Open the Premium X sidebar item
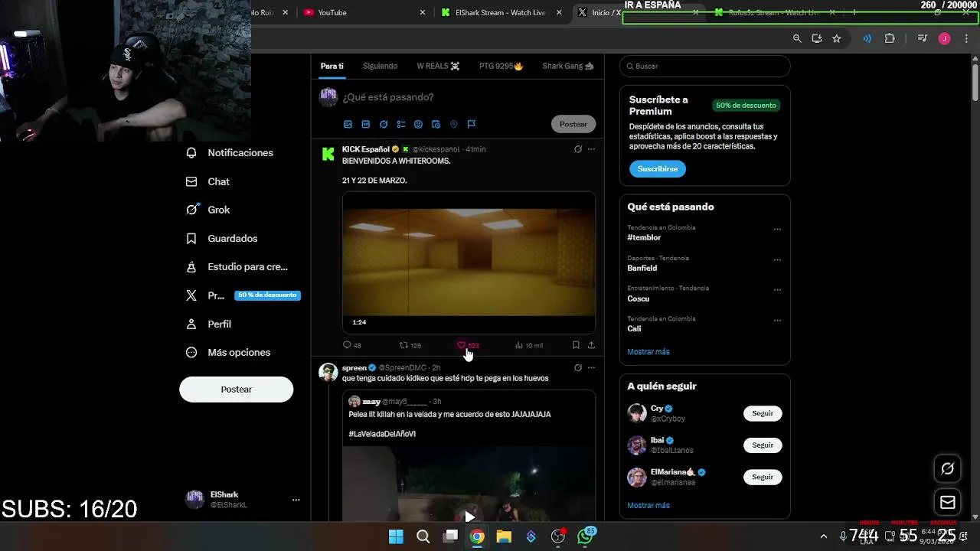The height and width of the screenshot is (551, 980). (x=243, y=295)
